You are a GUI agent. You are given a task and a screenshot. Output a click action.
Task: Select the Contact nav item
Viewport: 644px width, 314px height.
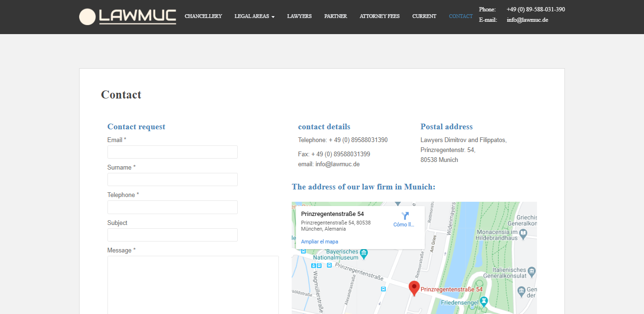[x=461, y=16]
